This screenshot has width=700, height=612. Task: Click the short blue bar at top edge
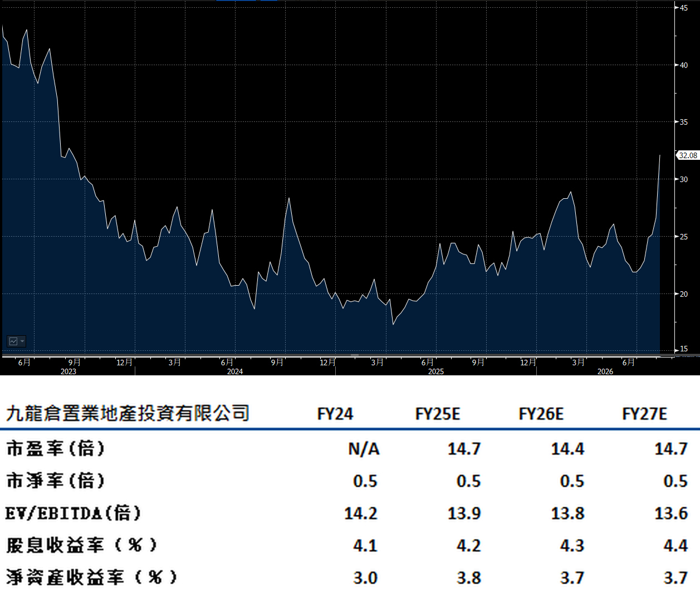tap(268, 1)
